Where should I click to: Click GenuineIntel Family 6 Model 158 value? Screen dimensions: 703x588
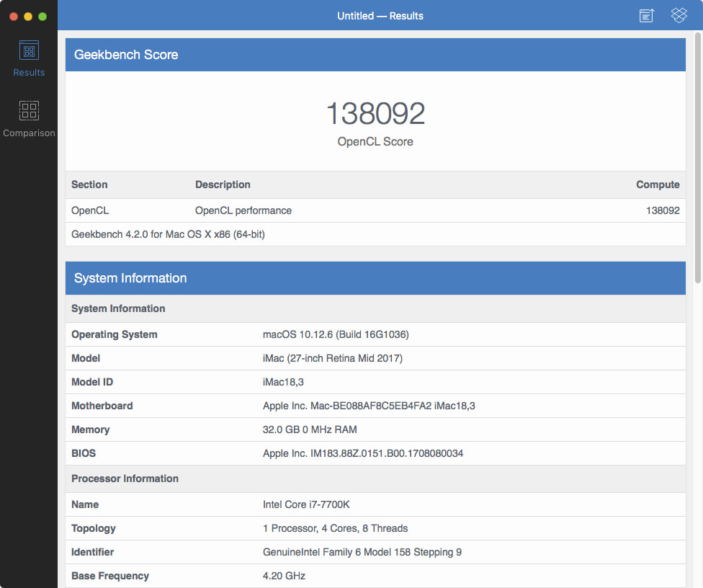point(362,552)
